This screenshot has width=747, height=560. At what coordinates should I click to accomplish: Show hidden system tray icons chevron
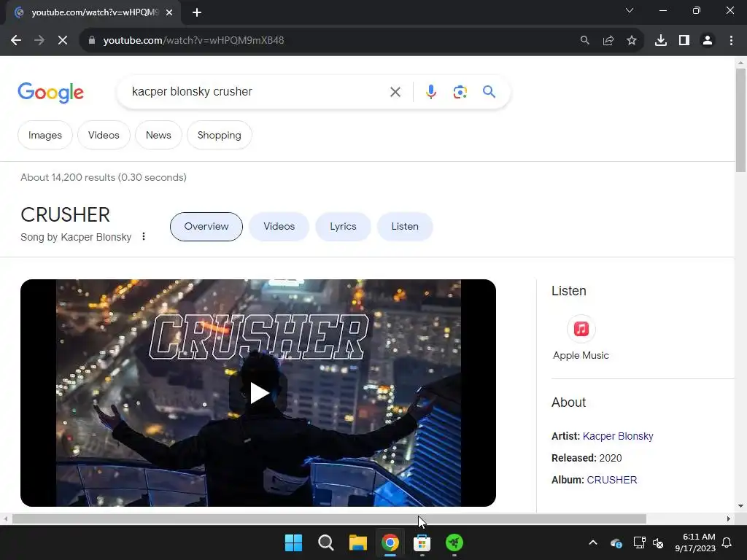pyautogui.click(x=593, y=542)
